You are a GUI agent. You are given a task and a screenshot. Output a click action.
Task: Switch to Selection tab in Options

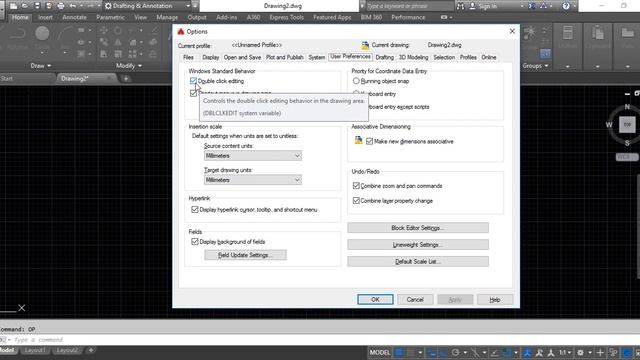444,57
